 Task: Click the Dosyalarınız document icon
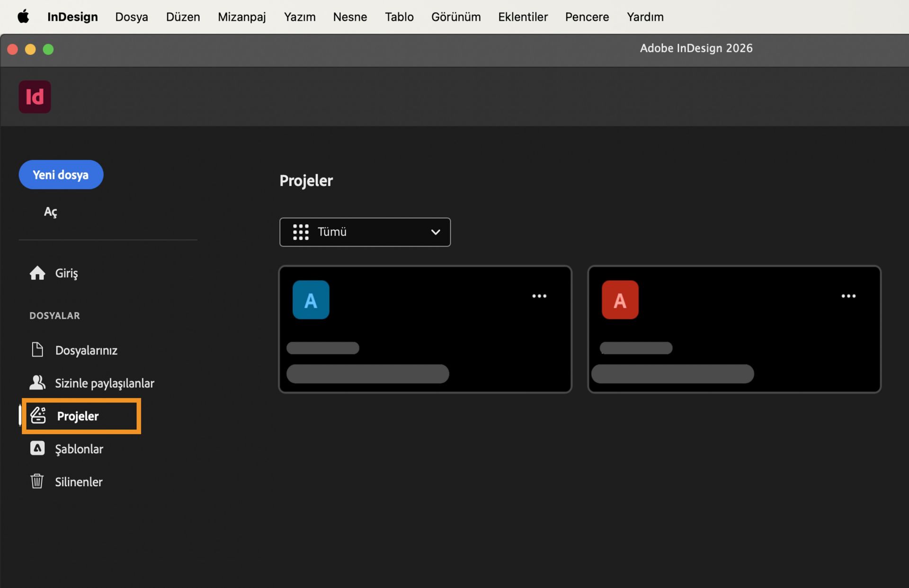[37, 349]
